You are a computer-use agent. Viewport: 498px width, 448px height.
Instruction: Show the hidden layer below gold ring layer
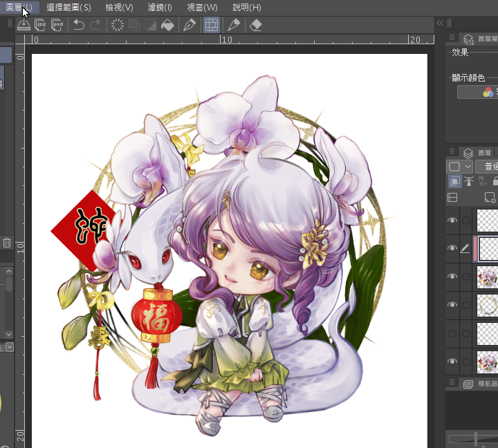452,333
